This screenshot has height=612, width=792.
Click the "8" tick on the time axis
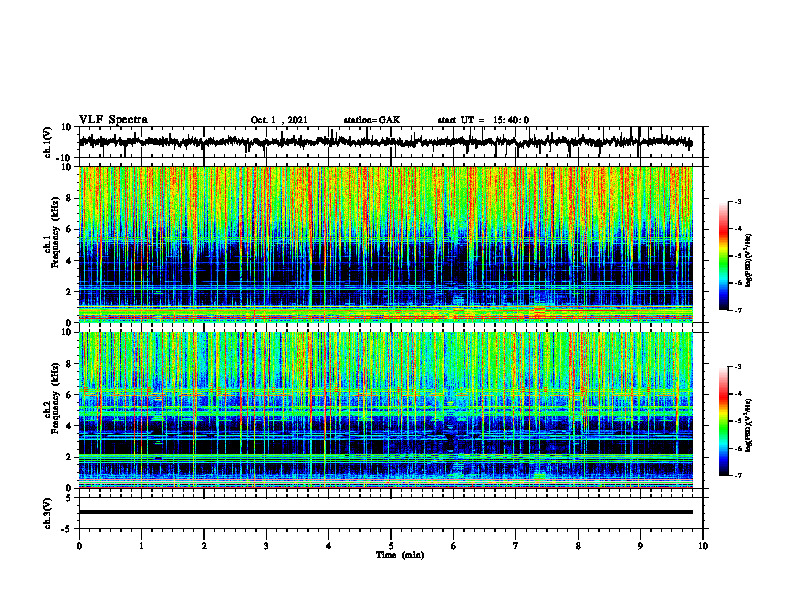click(x=578, y=546)
